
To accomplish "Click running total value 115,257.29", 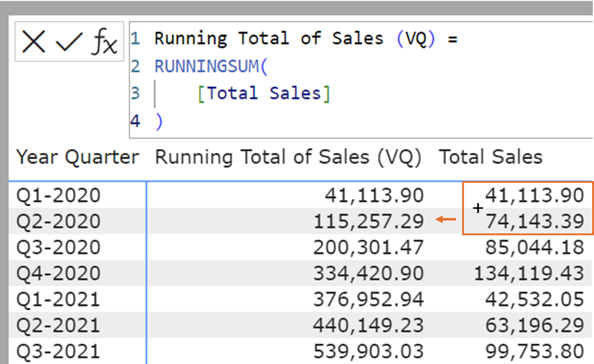I will coord(368,221).
